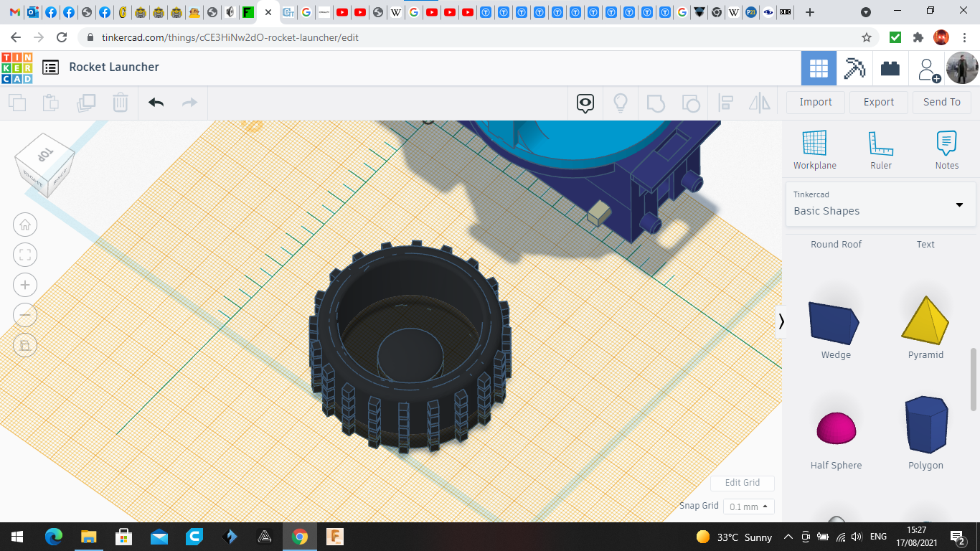This screenshot has width=980, height=551.
Task: Click the Paste icon in the toolbar
Action: click(x=51, y=103)
